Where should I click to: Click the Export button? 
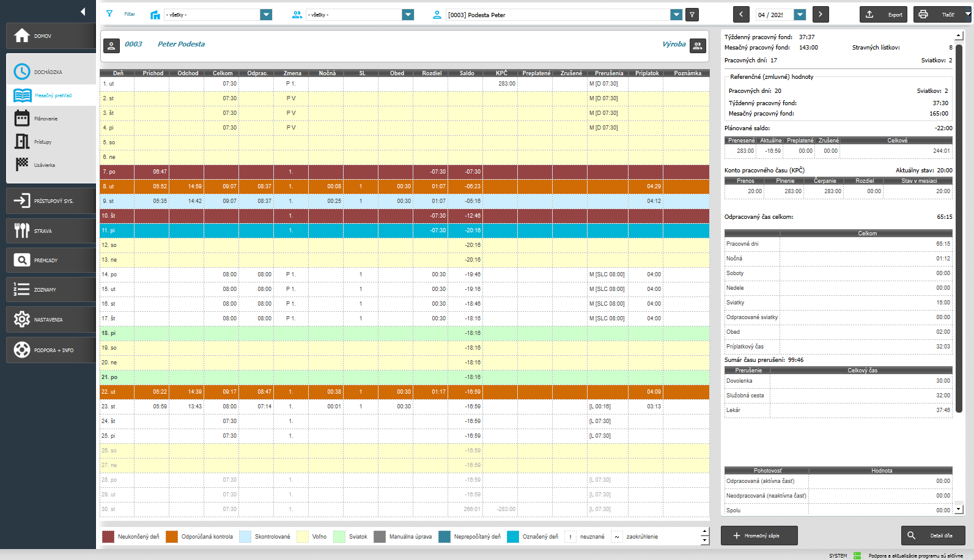pyautogui.click(x=884, y=14)
